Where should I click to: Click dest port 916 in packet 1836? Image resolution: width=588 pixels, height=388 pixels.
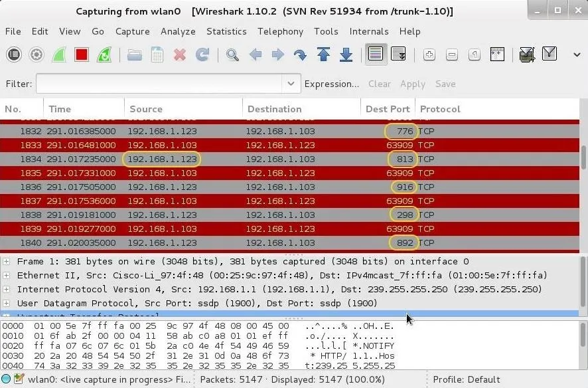point(405,187)
